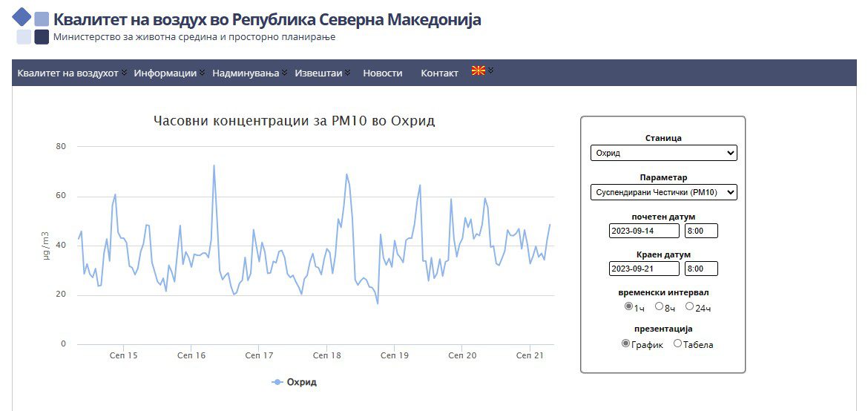Select the 24ч time interval
The image size is (868, 411).
tap(689, 306)
